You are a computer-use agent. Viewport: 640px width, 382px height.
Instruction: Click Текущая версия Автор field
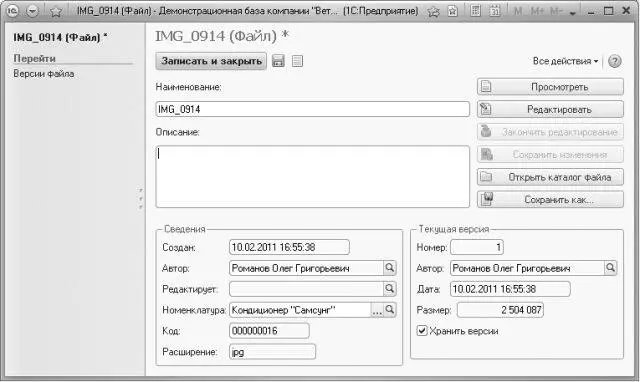tap(527, 268)
